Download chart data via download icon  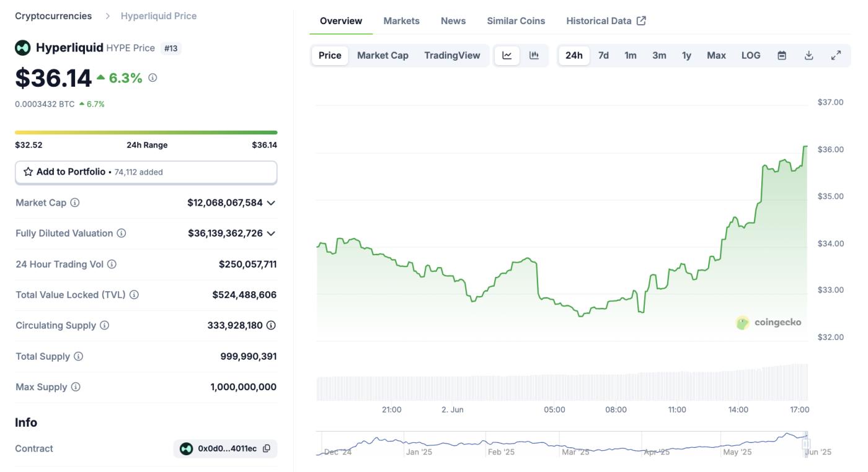[x=808, y=55]
